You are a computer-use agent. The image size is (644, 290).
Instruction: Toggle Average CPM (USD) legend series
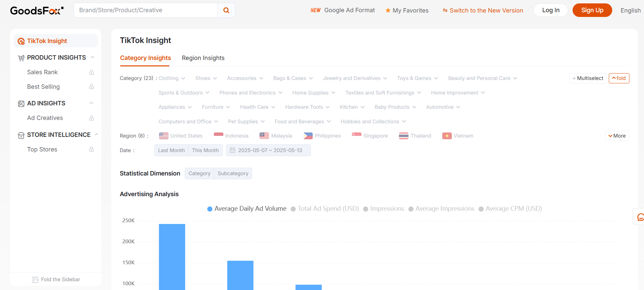pyautogui.click(x=510, y=209)
